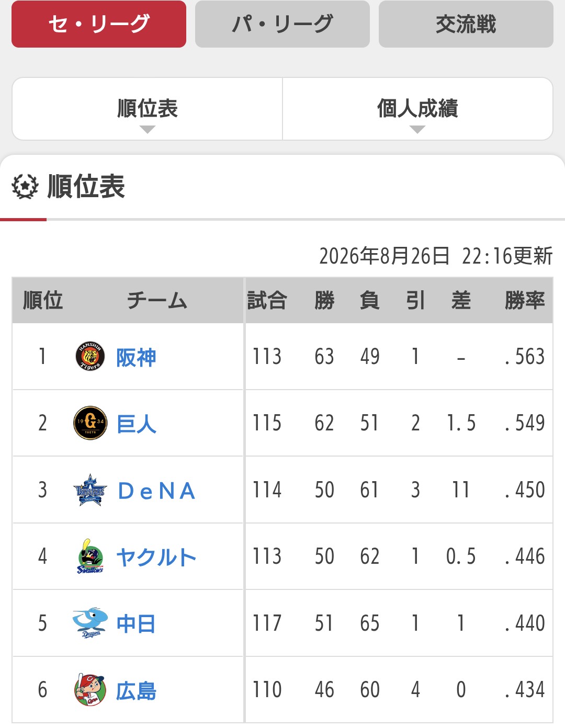565x728 pixels.
Task: Expand the 順位表 dropdown section
Action: [x=148, y=109]
